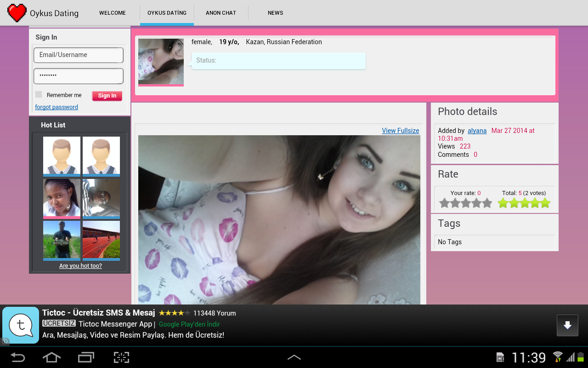Tap the Wi-Fi status icon

point(558,356)
